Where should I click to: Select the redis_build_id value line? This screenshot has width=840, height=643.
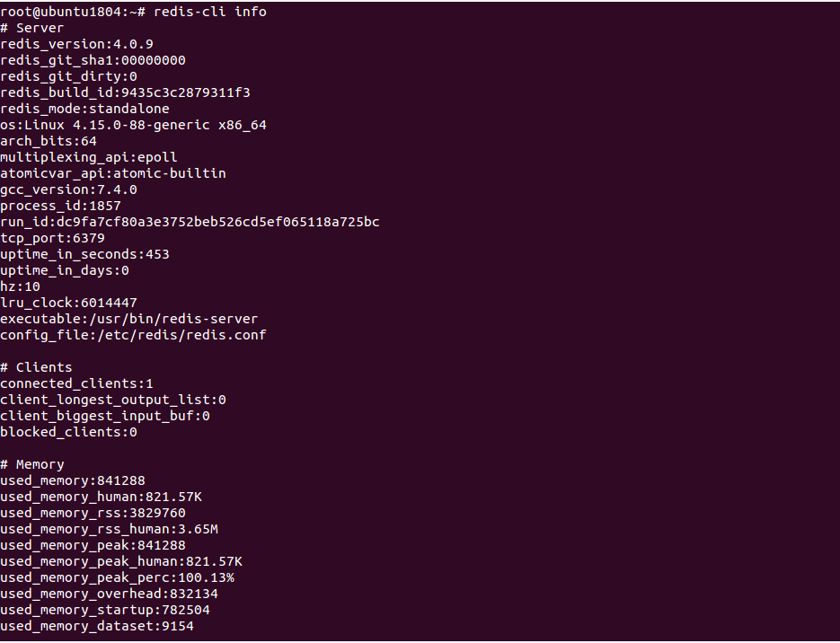tap(125, 92)
